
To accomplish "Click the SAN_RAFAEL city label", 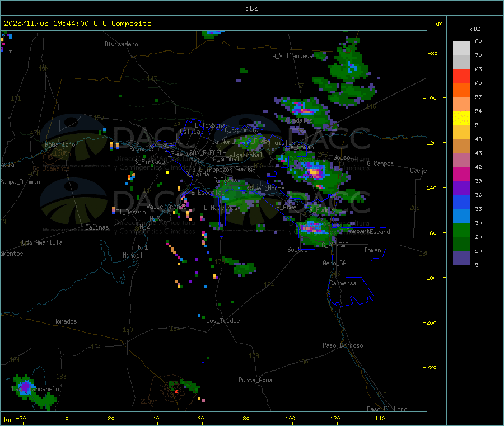I will coord(206,152).
